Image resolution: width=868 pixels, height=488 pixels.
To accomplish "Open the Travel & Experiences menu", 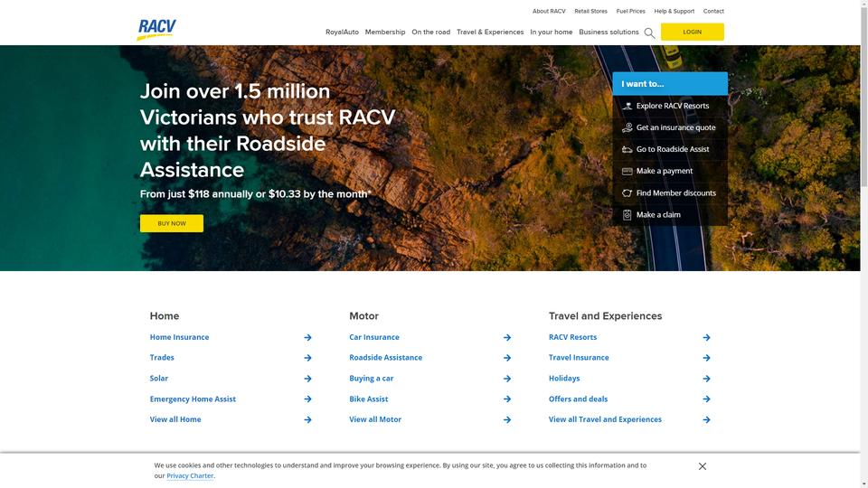I will pos(490,33).
